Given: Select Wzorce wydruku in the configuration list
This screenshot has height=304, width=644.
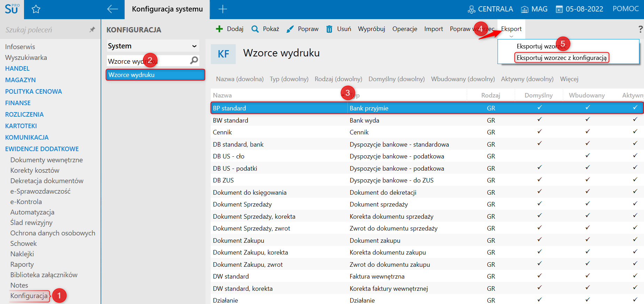Looking at the screenshot, I should (155, 75).
